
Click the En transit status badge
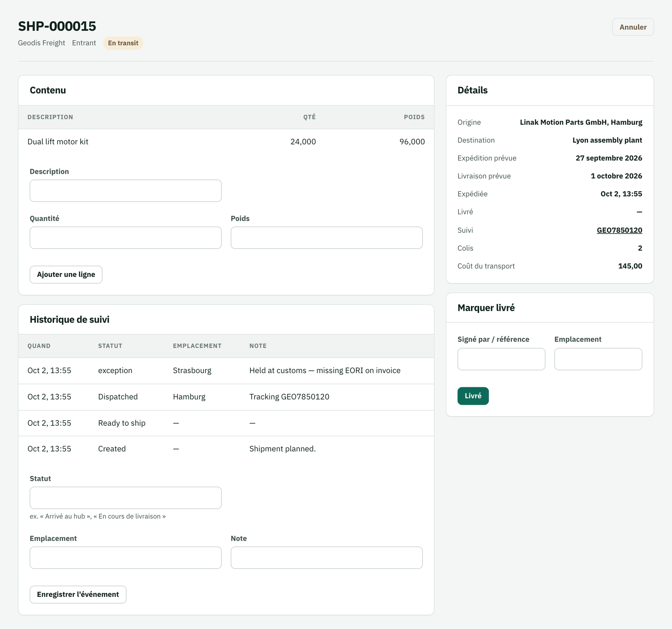tap(123, 43)
